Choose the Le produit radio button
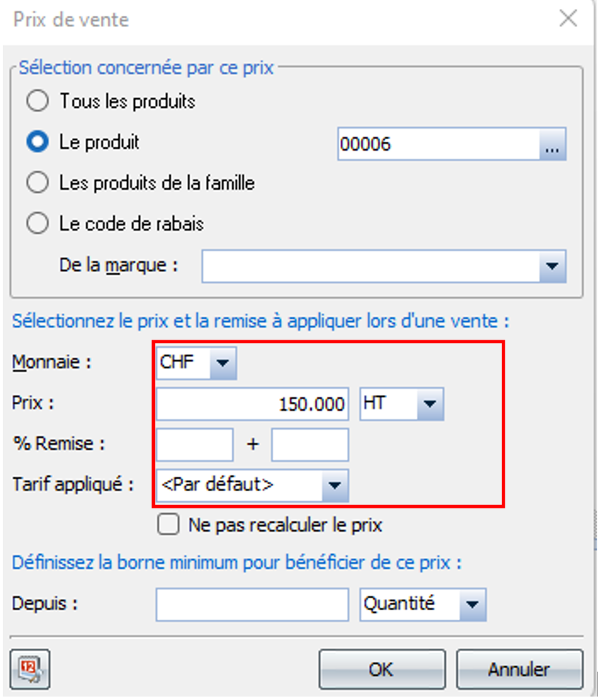This screenshot has width=600, height=700. tap(37, 142)
